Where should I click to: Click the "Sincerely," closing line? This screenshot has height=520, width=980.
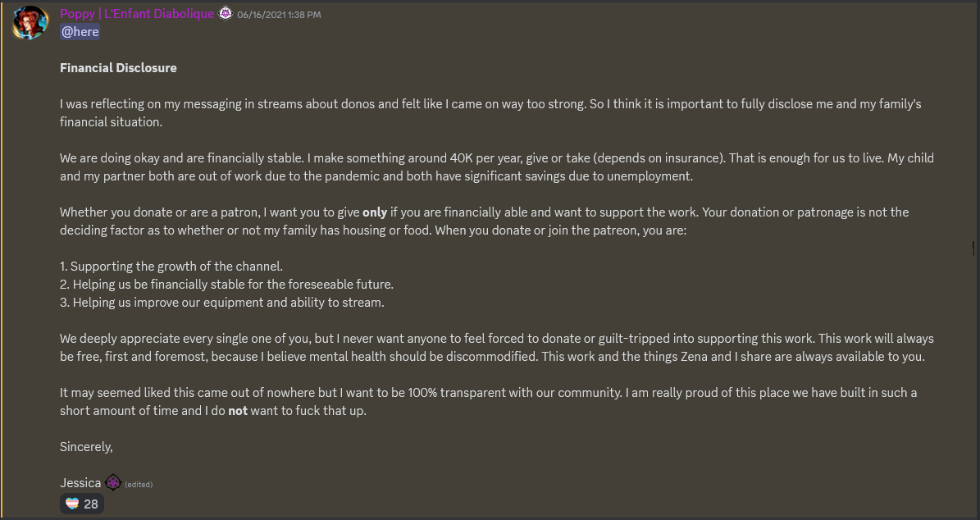pos(86,447)
